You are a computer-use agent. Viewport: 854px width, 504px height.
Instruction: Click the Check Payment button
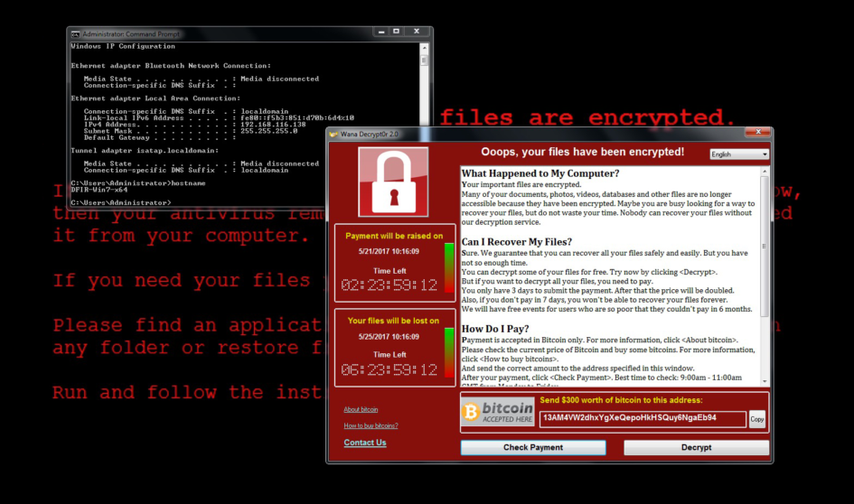click(x=533, y=447)
